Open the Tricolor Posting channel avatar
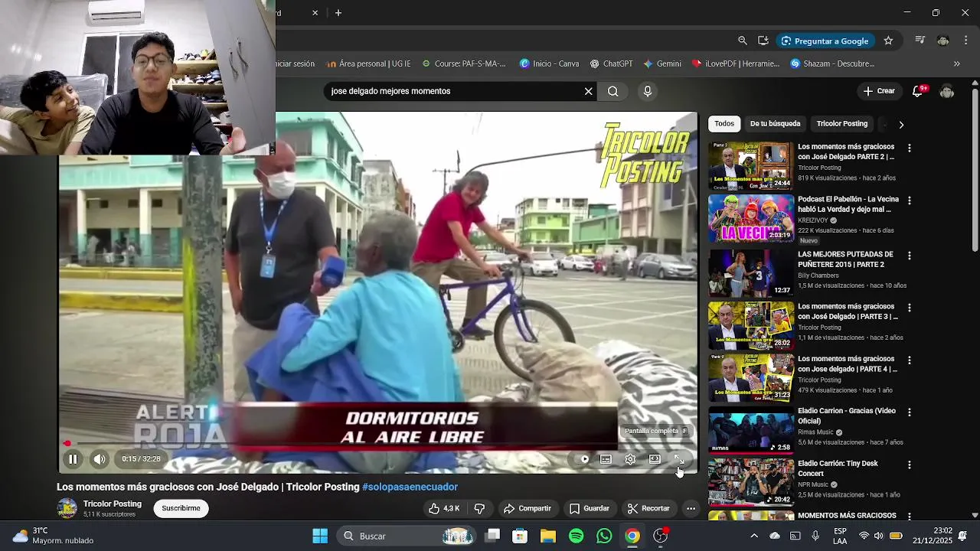Screen dimensions: 980x551 [x=67, y=508]
